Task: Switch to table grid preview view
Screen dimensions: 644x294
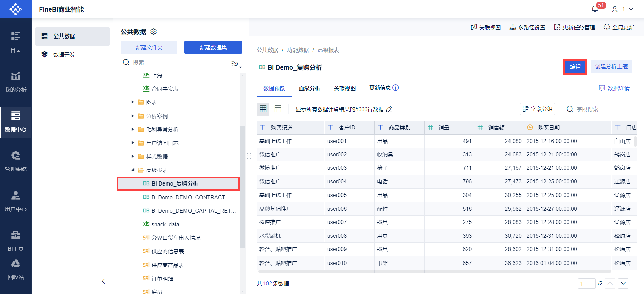Action: [x=263, y=109]
